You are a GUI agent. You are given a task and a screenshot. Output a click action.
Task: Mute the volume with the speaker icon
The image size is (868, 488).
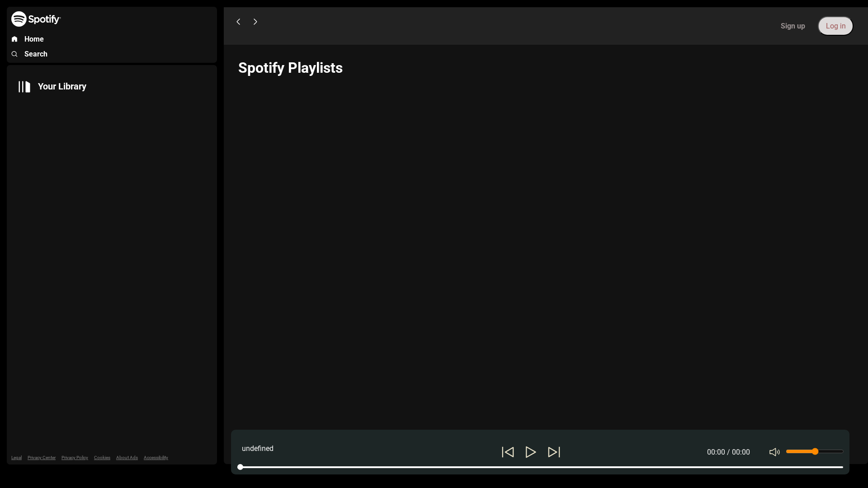pos(774,452)
